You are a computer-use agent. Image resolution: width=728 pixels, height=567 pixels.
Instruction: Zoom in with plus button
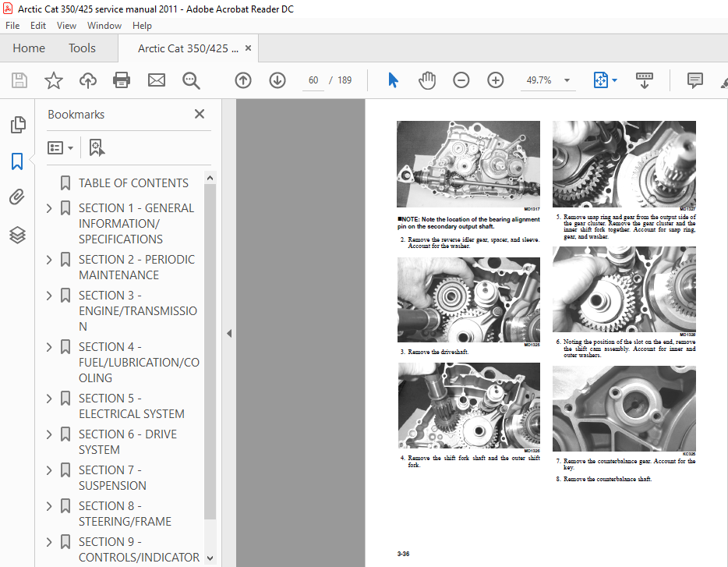point(496,80)
